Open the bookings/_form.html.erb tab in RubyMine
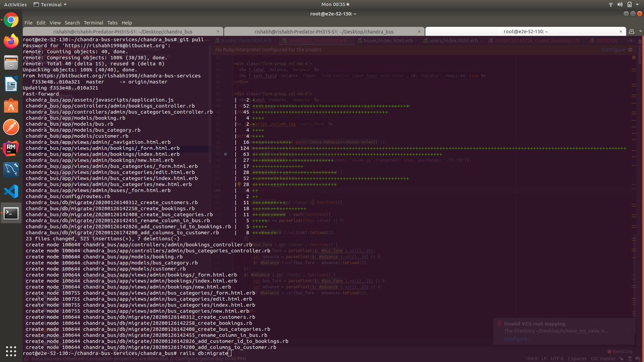The height and width of the screenshot is (362, 644). tap(316, 40)
